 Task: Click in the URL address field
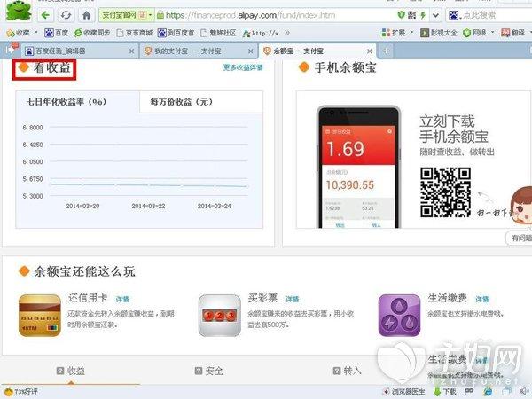(x=275, y=15)
